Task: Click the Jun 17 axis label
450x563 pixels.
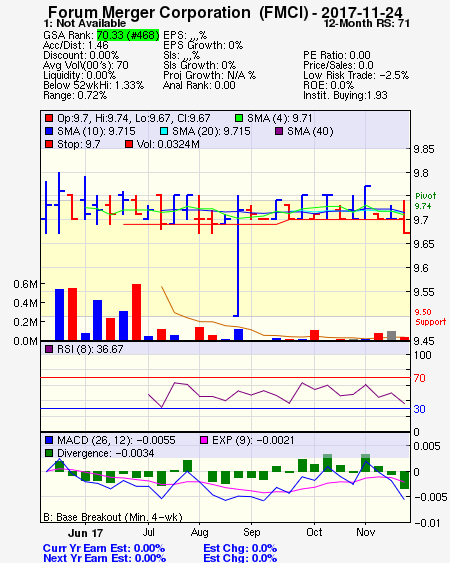Action: click(85, 533)
